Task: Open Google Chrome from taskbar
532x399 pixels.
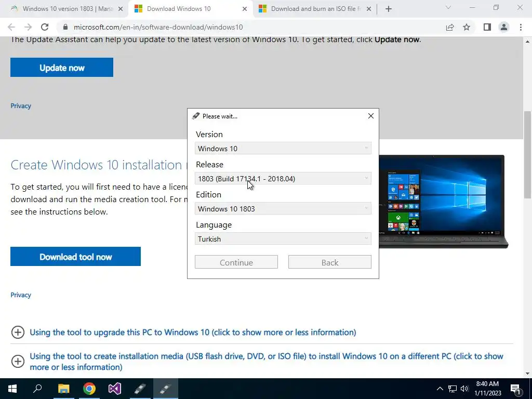Action: click(89, 389)
